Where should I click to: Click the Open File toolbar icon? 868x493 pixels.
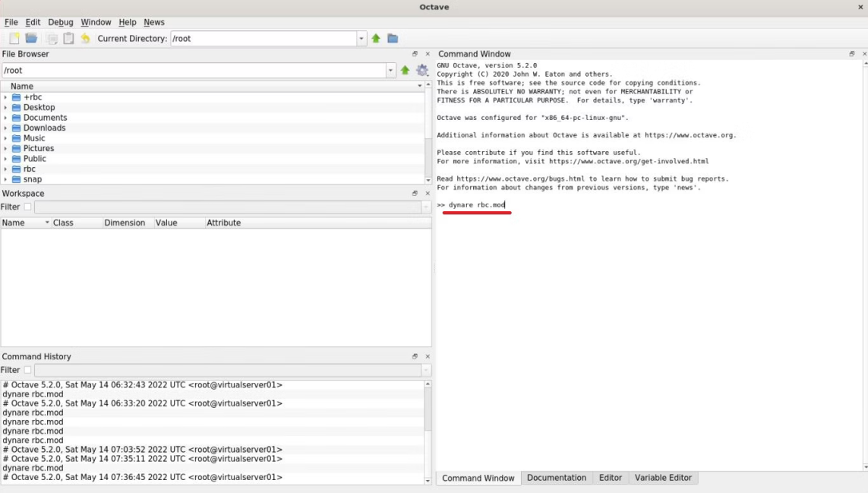[32, 38]
